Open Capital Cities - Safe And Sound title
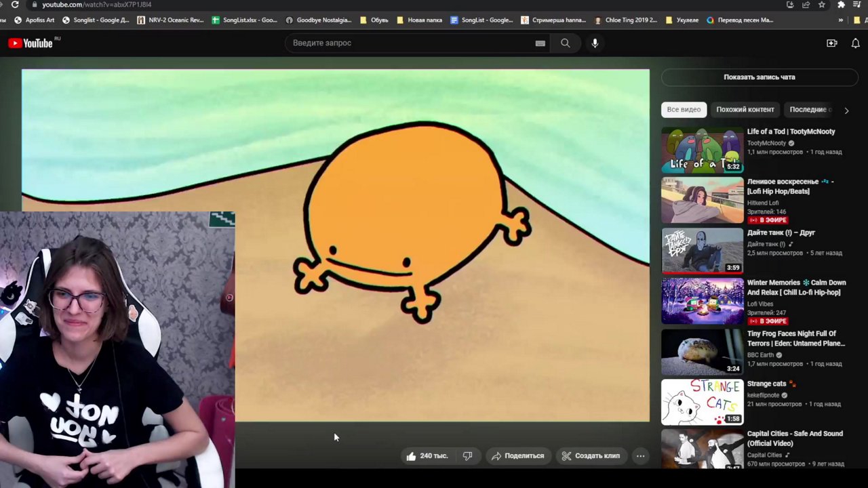 pos(795,439)
